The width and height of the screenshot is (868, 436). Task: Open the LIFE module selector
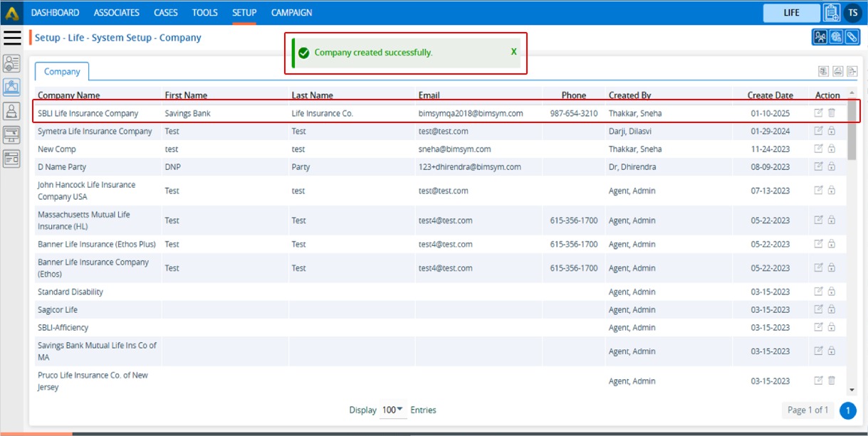791,13
